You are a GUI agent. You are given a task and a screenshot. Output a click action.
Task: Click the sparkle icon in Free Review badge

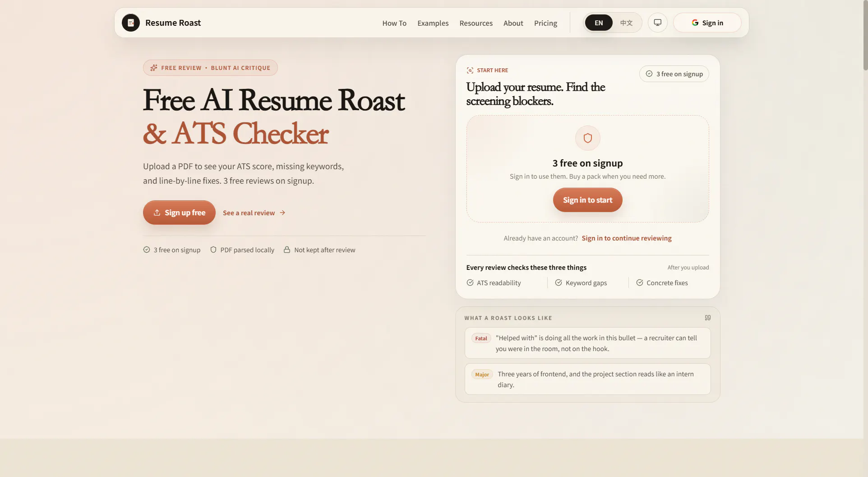pyautogui.click(x=154, y=68)
